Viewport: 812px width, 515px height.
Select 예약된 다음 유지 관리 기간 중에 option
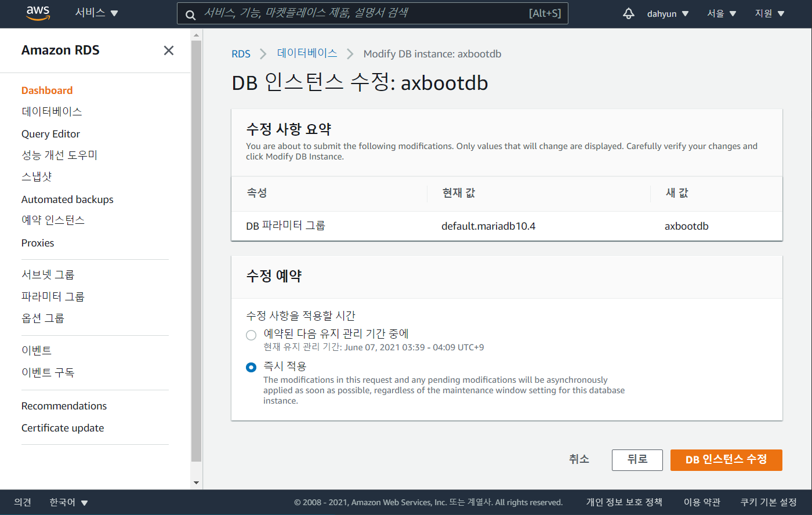251,335
